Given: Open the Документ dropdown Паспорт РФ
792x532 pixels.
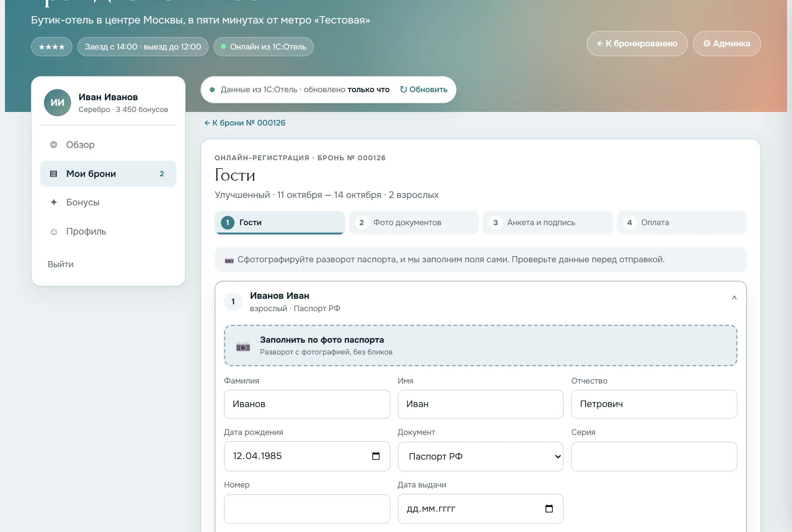Looking at the screenshot, I should click(480, 456).
